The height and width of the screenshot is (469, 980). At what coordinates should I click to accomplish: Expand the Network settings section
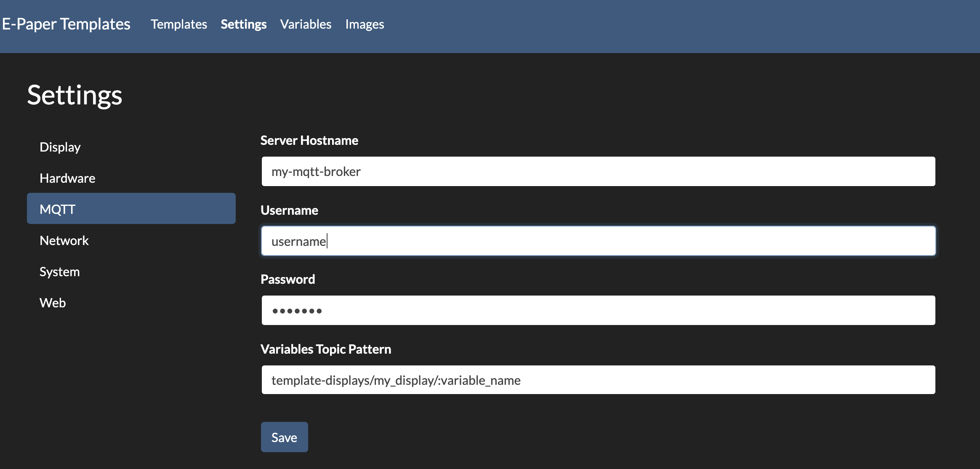coord(64,240)
